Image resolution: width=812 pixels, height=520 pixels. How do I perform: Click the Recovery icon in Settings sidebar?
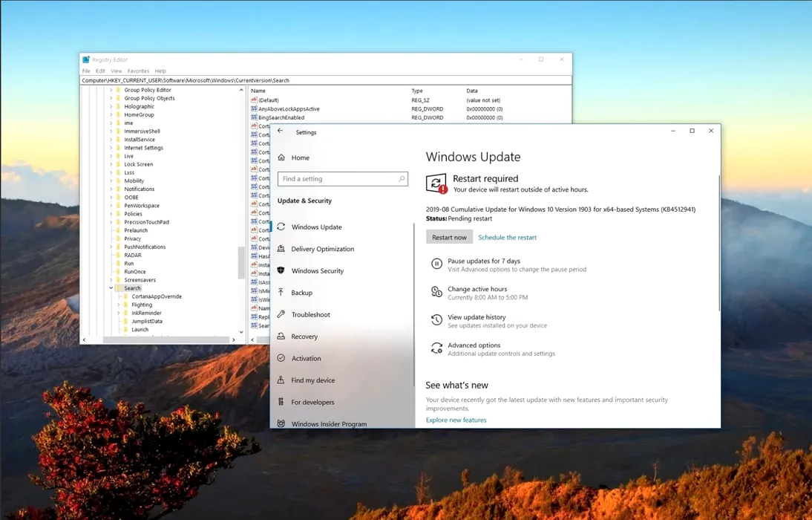pos(281,336)
